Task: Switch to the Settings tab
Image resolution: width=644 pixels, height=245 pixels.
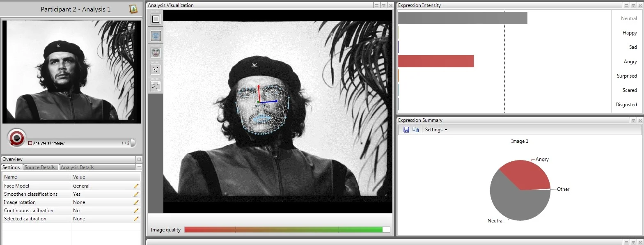Action: [11, 167]
